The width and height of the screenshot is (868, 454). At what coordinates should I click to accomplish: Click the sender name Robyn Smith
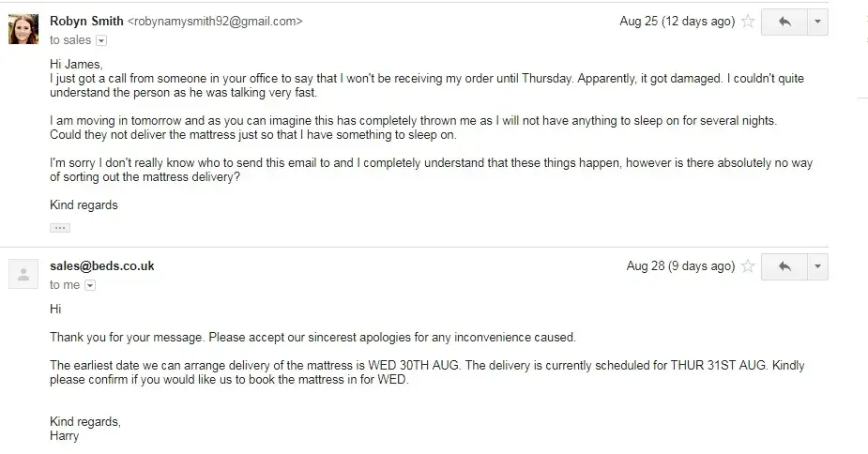click(85, 21)
